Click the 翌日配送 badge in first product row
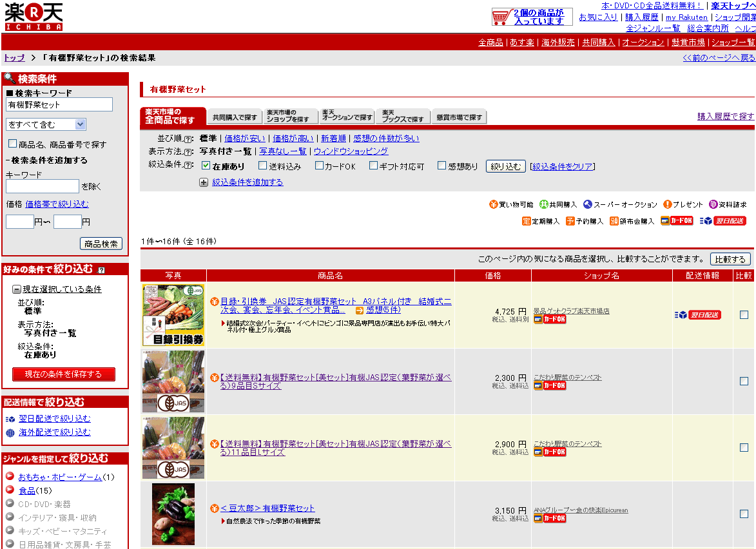Screen dimensions: 756x549 pyautogui.click(x=698, y=315)
